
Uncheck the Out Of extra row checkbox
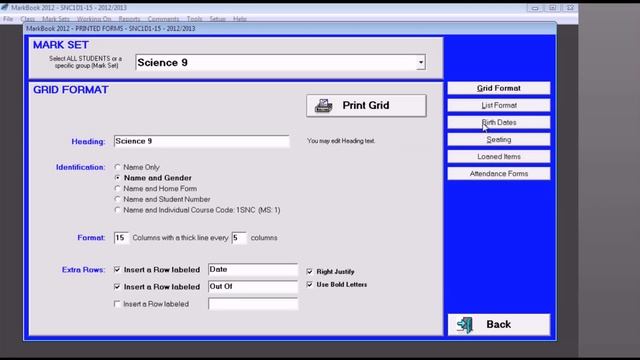point(117,287)
